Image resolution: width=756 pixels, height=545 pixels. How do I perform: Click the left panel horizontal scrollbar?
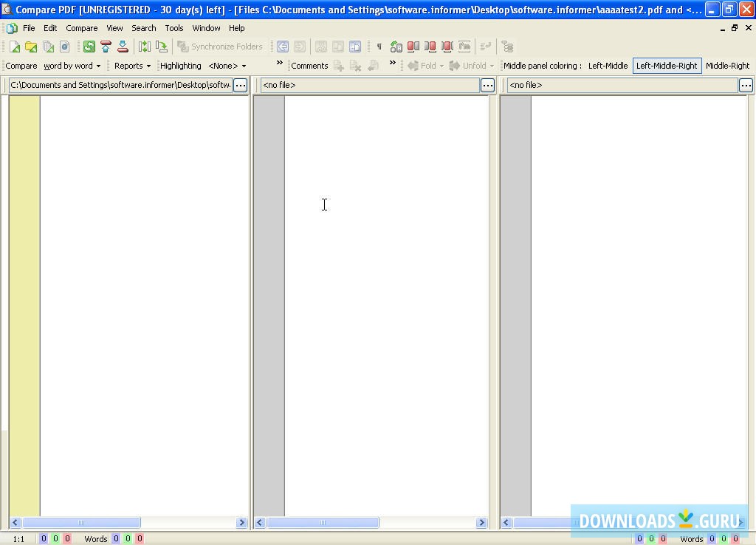[x=81, y=522]
